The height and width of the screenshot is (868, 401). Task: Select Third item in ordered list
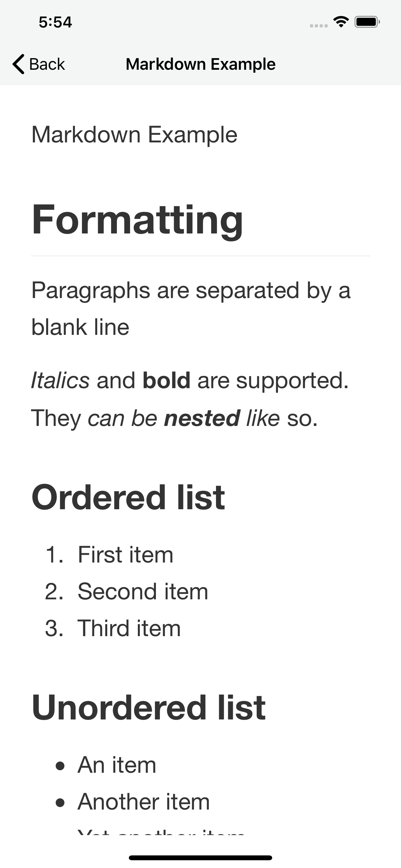click(129, 628)
